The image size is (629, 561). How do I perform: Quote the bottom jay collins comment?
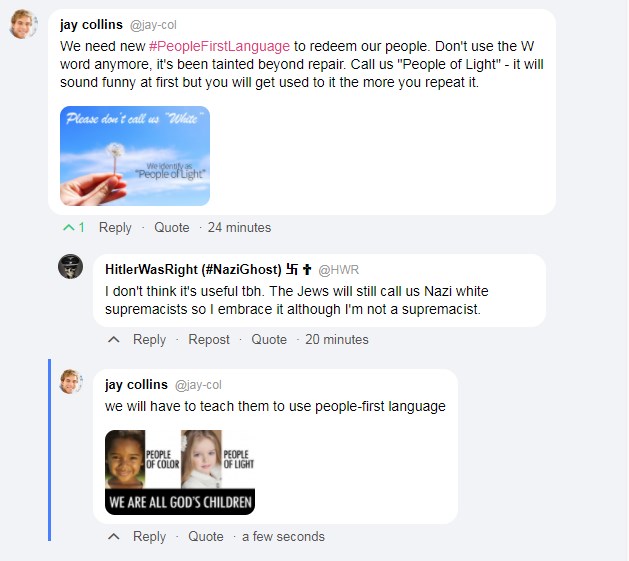coord(206,537)
